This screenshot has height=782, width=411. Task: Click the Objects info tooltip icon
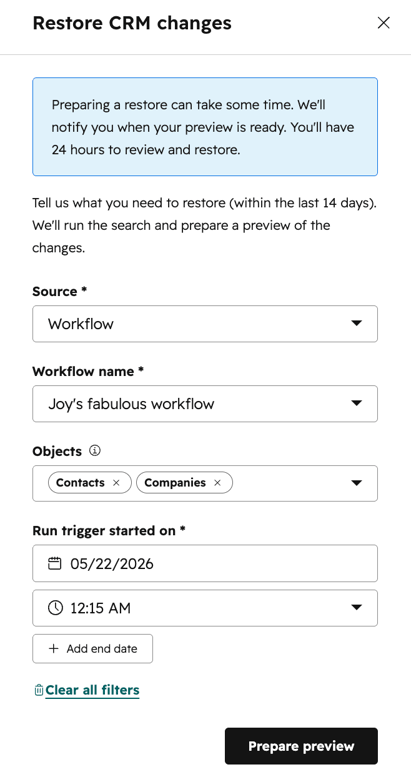(95, 451)
